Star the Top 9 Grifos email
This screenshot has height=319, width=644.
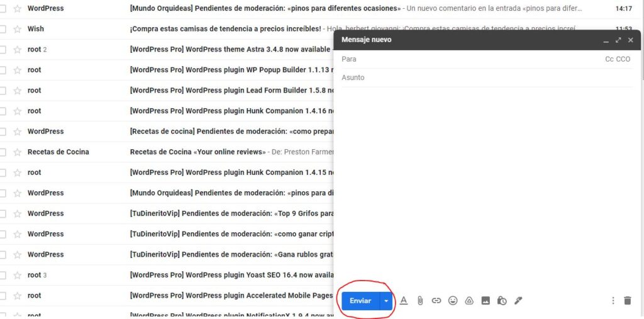(x=17, y=214)
